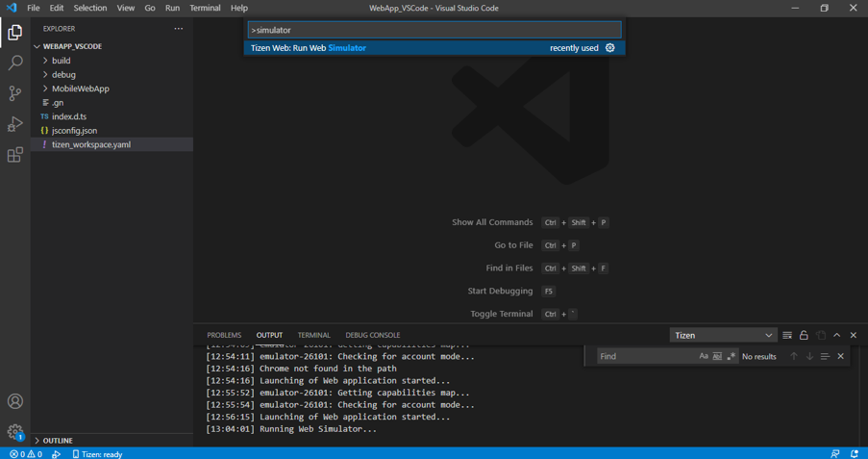Screen dimensions: 868x459
Task: Toggle output auto-scroll lock icon
Action: (804, 335)
